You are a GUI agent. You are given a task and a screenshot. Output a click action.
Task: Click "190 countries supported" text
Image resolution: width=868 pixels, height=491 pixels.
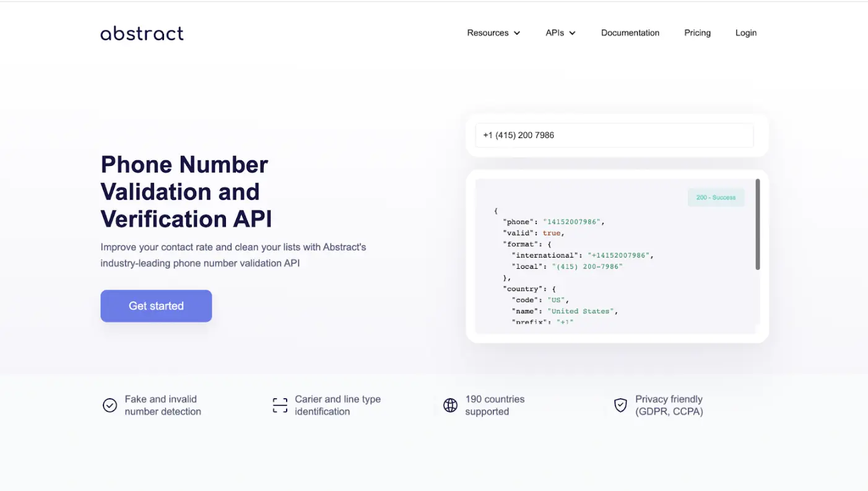[495, 406]
